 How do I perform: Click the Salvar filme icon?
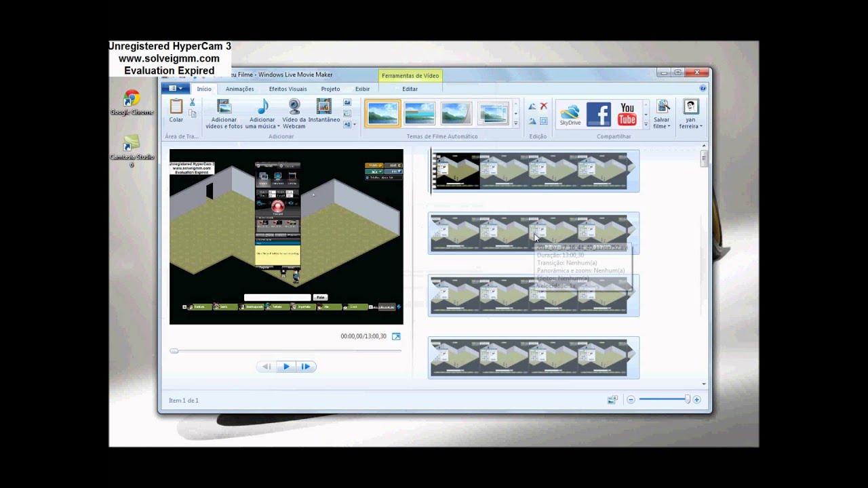663,106
